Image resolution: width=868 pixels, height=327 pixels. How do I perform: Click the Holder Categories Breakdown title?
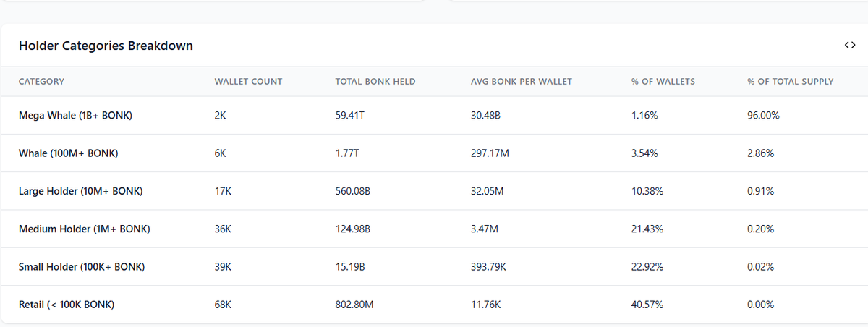click(x=106, y=46)
